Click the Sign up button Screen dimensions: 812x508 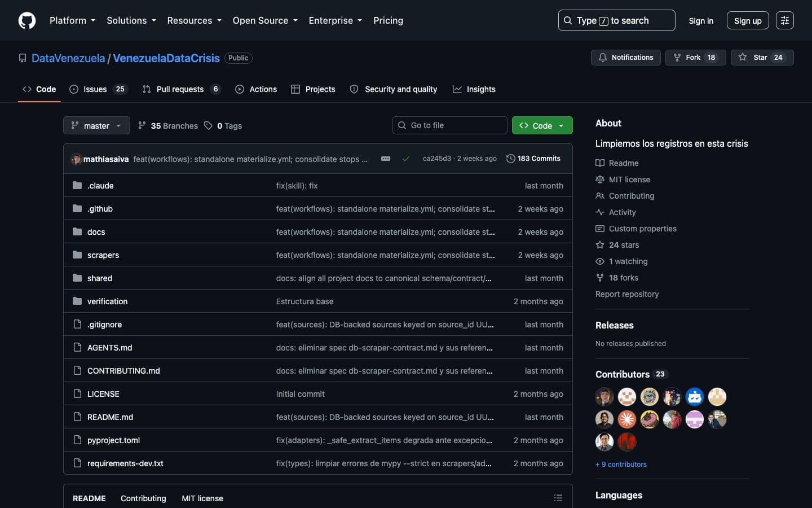pyautogui.click(x=748, y=20)
